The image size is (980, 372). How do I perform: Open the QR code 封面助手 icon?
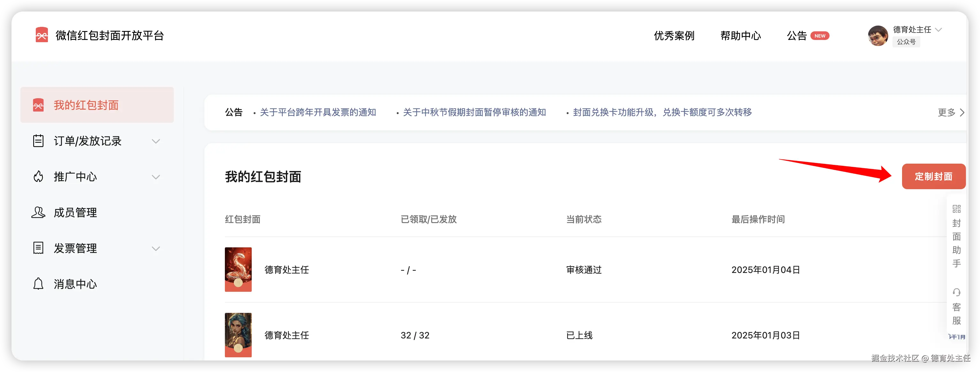point(956,209)
